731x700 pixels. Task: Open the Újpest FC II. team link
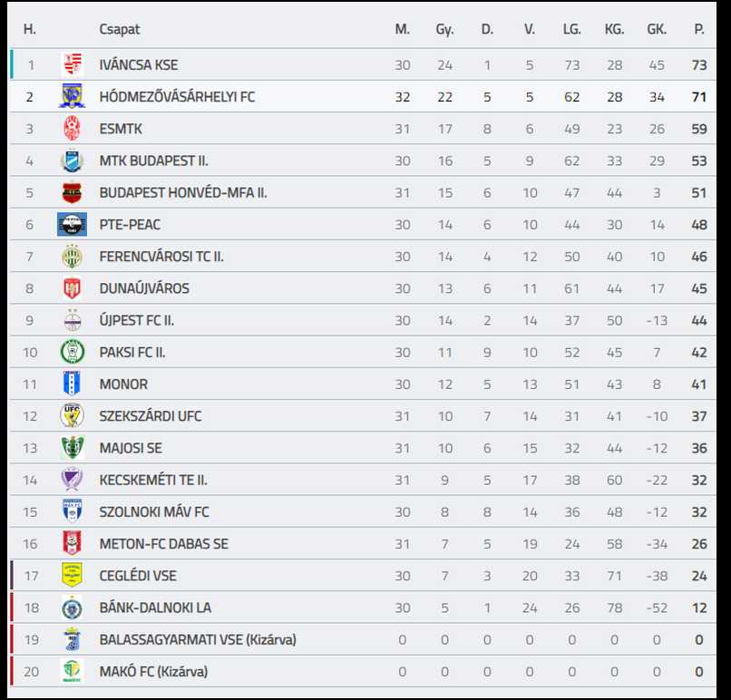[137, 320]
